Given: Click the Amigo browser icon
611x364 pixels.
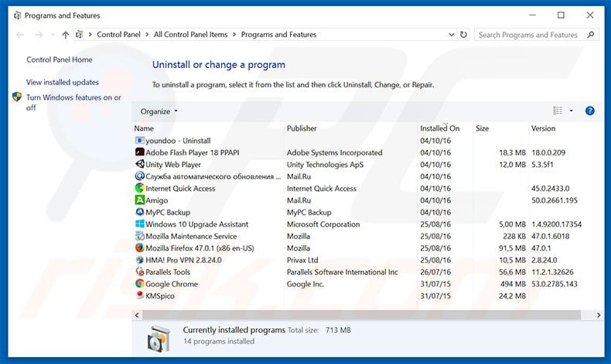Looking at the screenshot, I should click(x=139, y=200).
